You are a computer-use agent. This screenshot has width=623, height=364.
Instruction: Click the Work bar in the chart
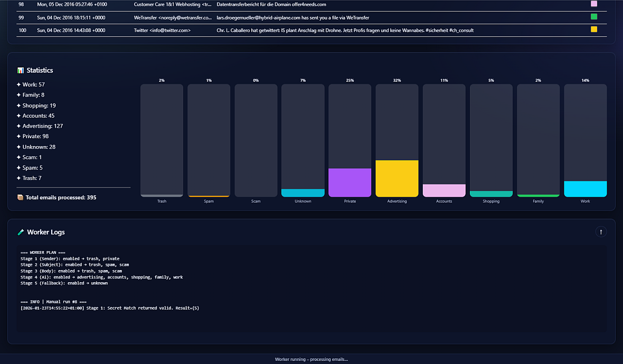click(x=585, y=189)
